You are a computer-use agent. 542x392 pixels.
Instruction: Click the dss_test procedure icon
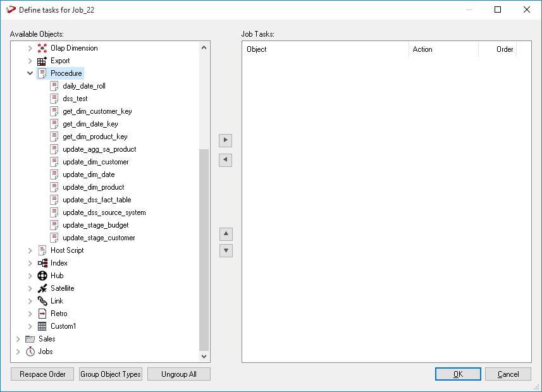pyautogui.click(x=54, y=99)
